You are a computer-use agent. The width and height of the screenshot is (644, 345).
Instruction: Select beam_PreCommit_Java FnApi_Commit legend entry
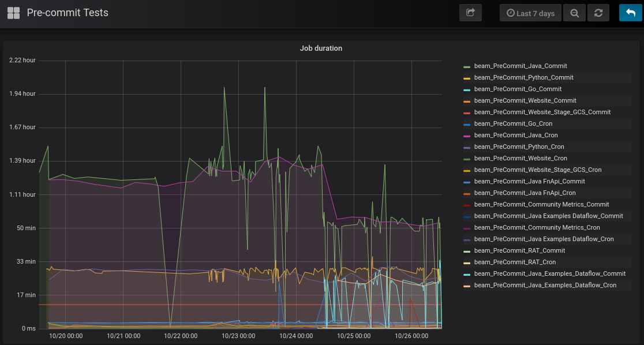(x=529, y=181)
